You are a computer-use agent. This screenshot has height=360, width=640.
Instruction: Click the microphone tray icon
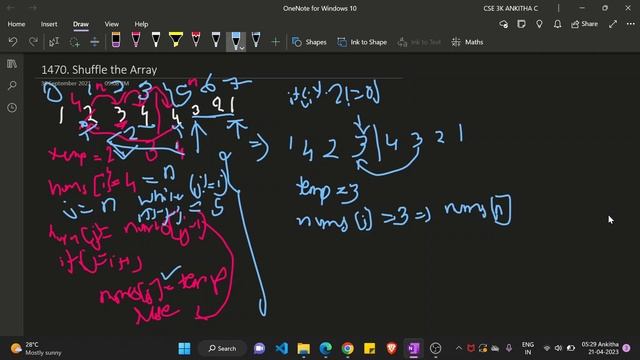(509, 348)
